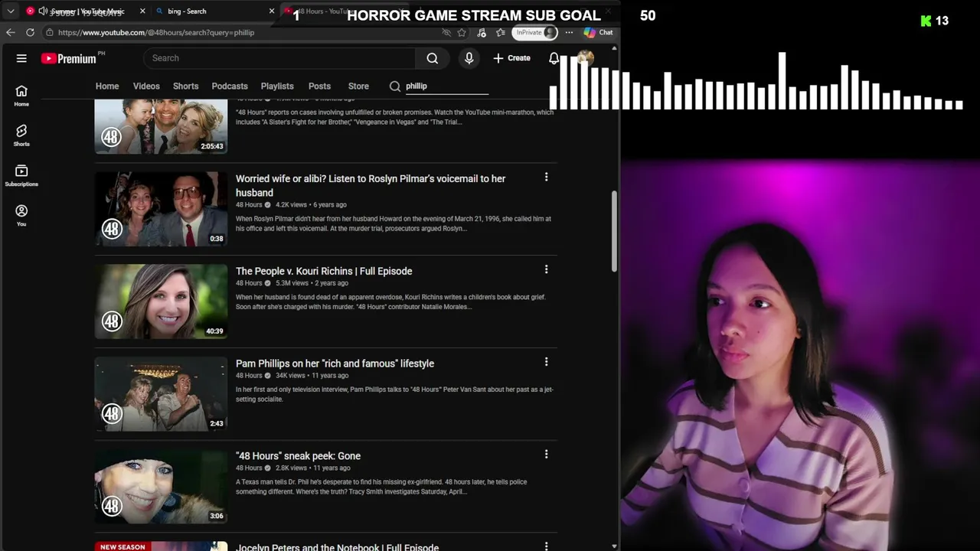Open Shorts in the left sidebar
Viewport: 980px width, 551px height.
click(21, 135)
